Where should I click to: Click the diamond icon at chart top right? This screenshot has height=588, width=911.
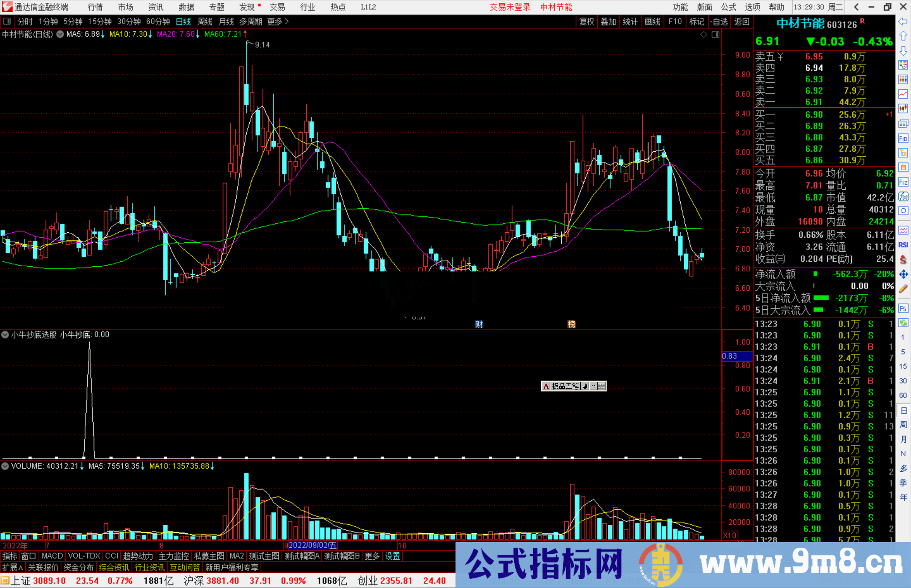[703, 35]
